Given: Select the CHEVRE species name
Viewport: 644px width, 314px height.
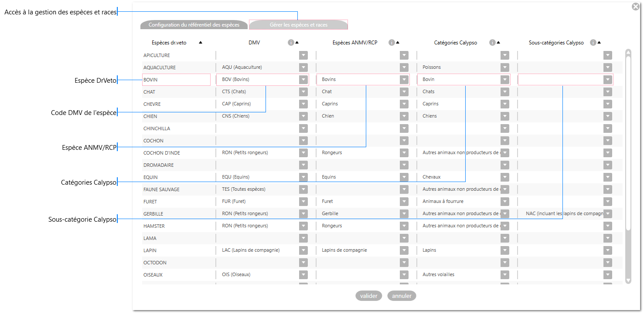Looking at the screenshot, I should 152,104.
